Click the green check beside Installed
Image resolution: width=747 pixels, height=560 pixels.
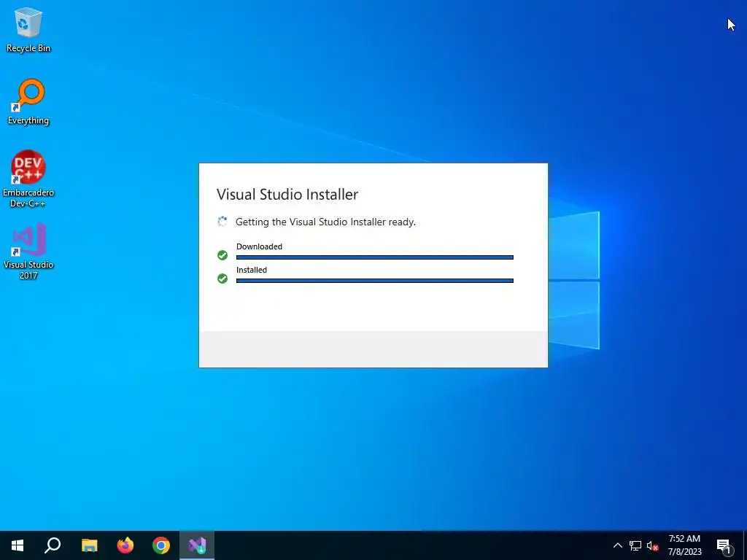coord(222,279)
